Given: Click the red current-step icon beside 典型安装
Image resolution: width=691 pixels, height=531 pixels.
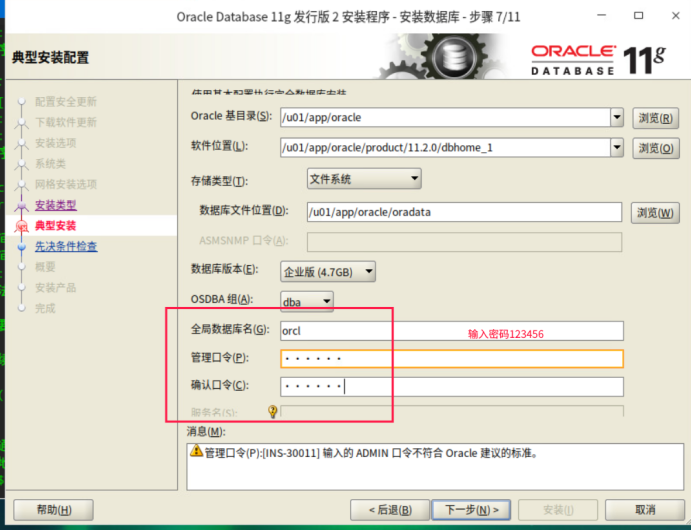Looking at the screenshot, I should pos(22,226).
